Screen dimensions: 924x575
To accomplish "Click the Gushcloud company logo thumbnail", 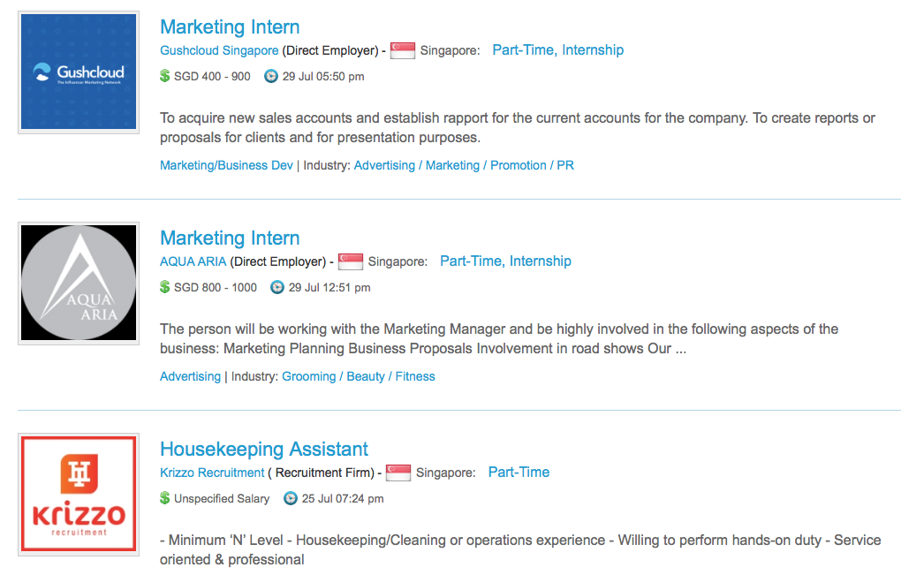I will pyautogui.click(x=79, y=72).
